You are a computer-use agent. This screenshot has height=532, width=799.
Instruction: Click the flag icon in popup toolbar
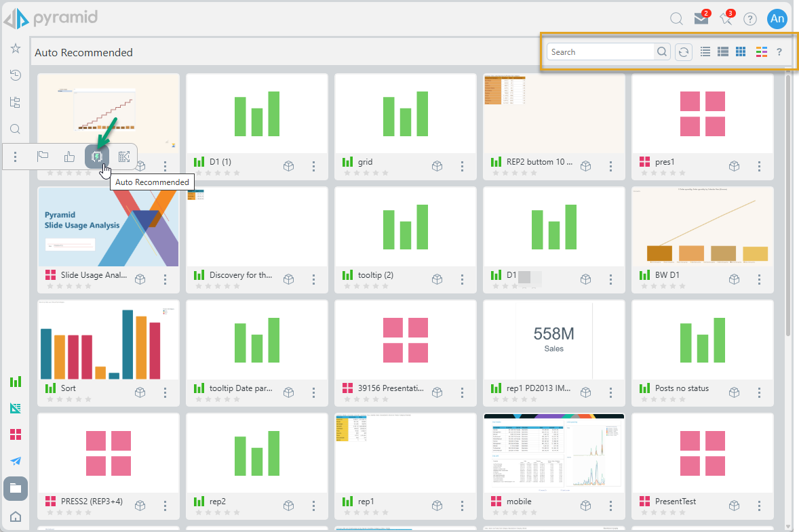tap(43, 157)
